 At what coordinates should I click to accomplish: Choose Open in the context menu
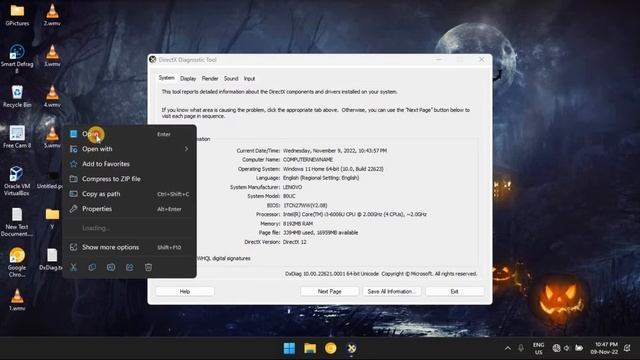[x=129, y=134]
